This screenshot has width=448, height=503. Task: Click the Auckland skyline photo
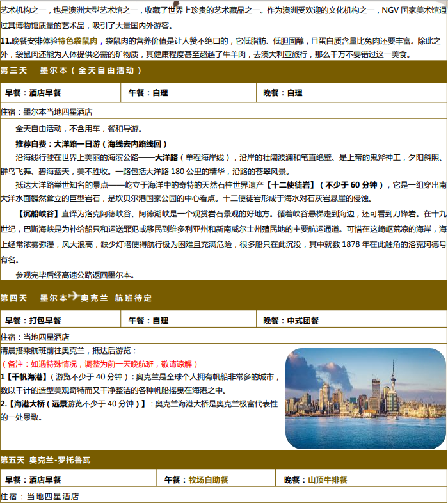tap(365, 398)
